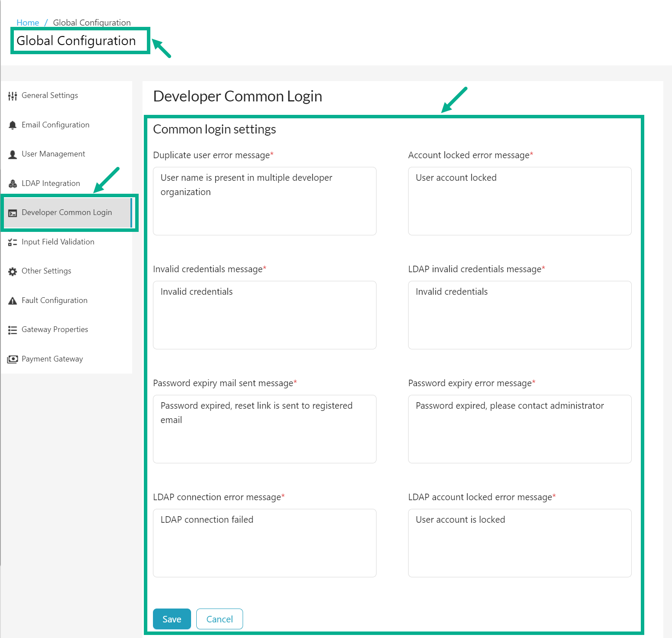
Task: Edit the Duplicate user error message field
Action: click(264, 201)
